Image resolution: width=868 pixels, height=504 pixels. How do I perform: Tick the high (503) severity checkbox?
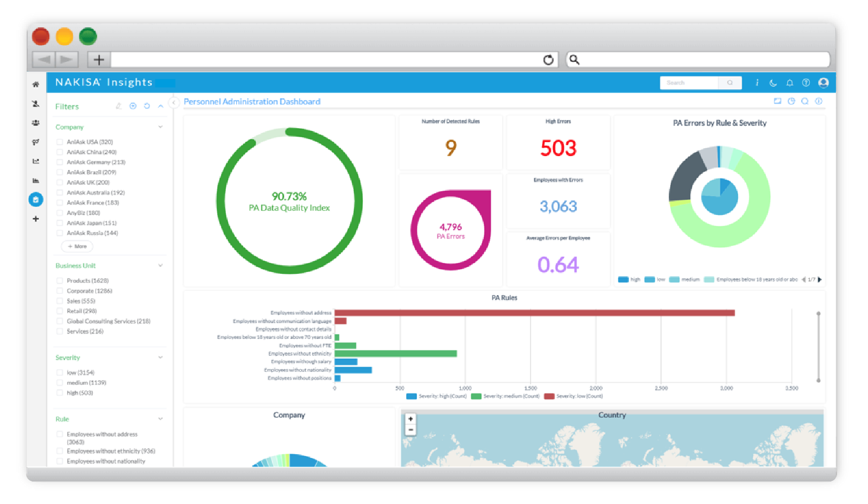59,393
